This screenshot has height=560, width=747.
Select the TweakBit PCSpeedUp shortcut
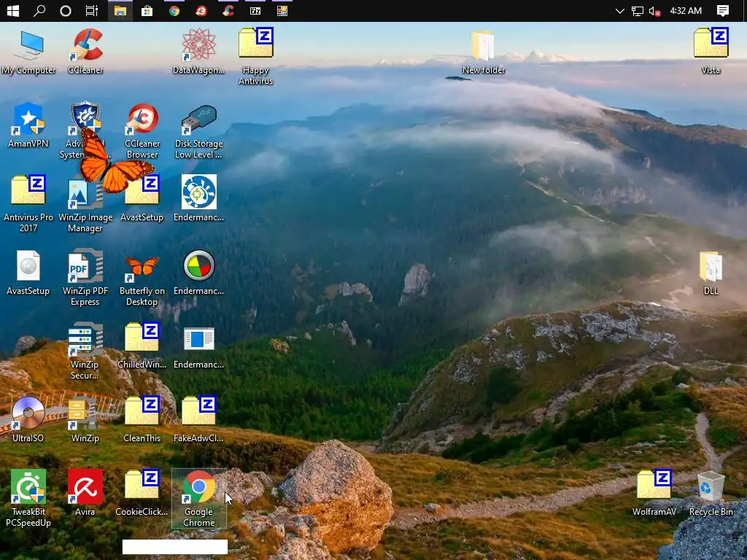tap(28, 499)
